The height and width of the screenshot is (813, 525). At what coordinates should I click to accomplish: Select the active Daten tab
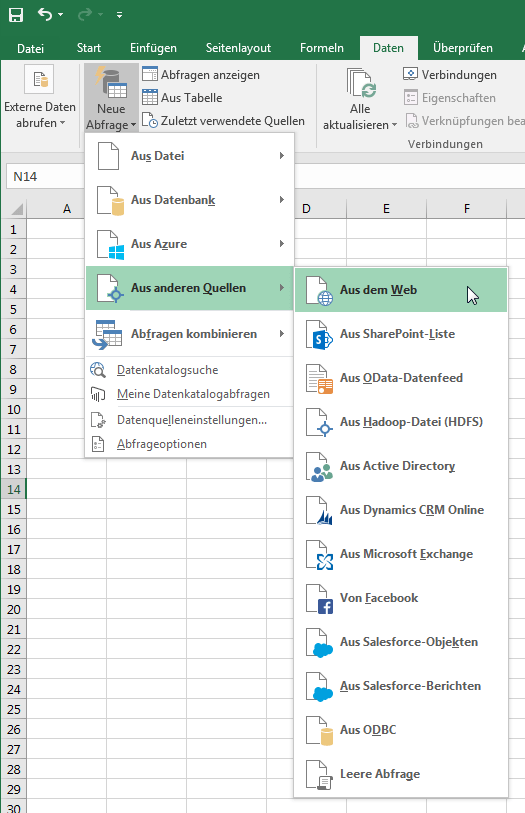(x=388, y=48)
